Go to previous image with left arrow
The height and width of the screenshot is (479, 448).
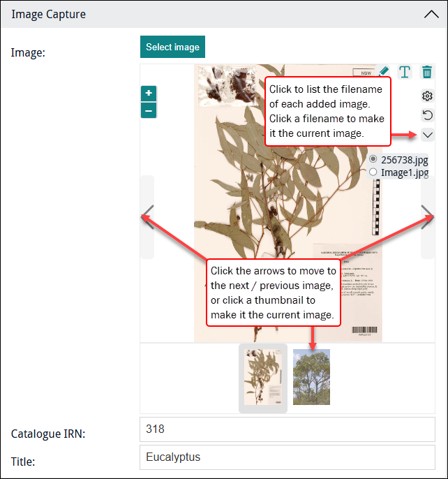147,217
